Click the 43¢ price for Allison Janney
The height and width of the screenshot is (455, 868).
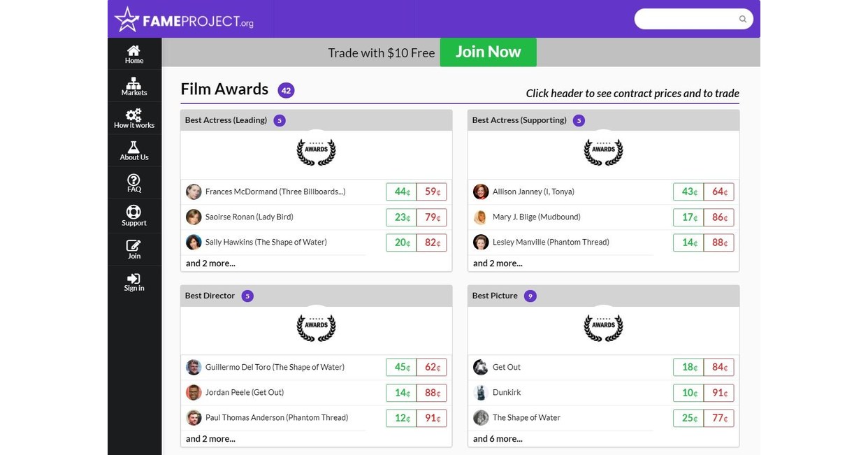coord(688,192)
